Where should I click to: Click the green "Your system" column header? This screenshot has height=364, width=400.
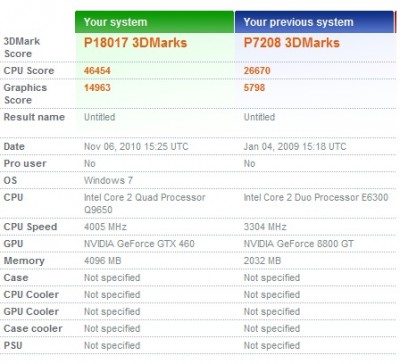pos(155,22)
